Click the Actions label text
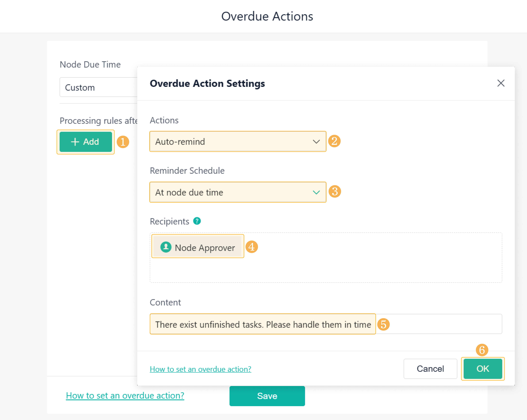The width and height of the screenshot is (527, 420). (164, 120)
